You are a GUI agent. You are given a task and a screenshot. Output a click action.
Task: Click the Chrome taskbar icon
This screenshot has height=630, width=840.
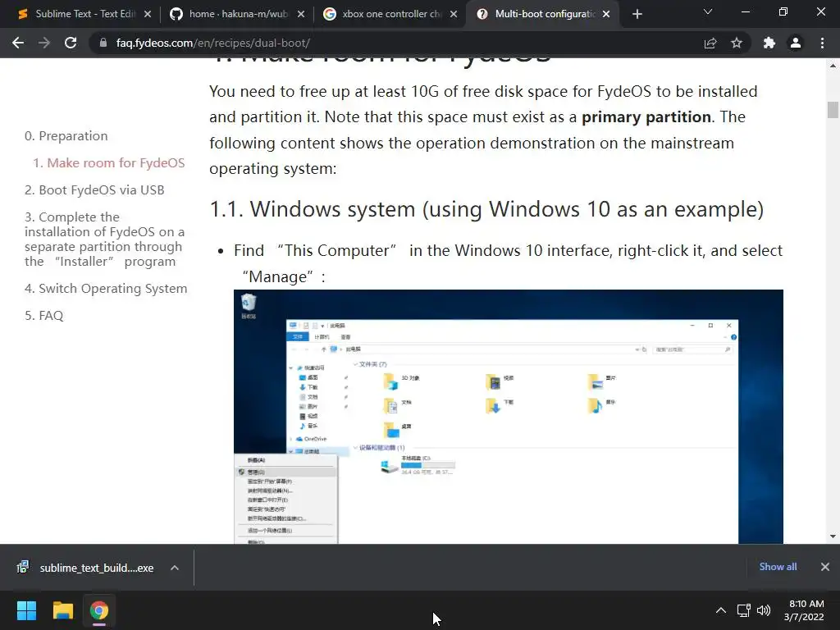(x=99, y=610)
